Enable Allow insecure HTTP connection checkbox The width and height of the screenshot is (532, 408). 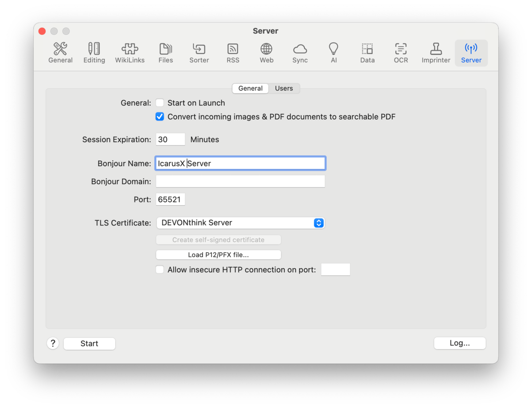[160, 270]
